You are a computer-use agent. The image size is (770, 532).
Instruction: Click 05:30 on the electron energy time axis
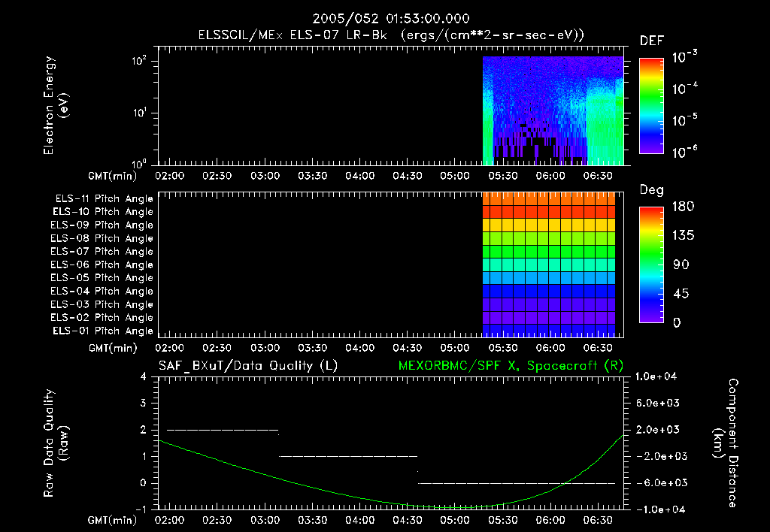(x=503, y=176)
